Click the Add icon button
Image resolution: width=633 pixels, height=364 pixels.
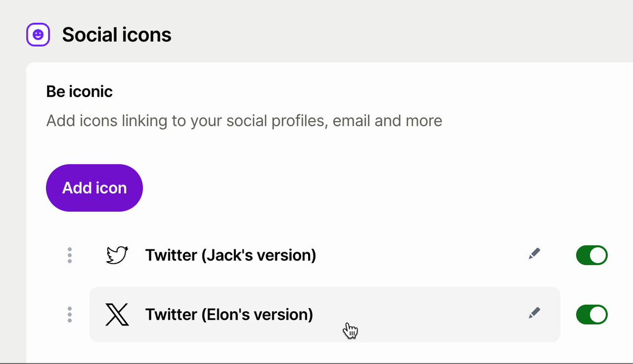pyautogui.click(x=94, y=188)
